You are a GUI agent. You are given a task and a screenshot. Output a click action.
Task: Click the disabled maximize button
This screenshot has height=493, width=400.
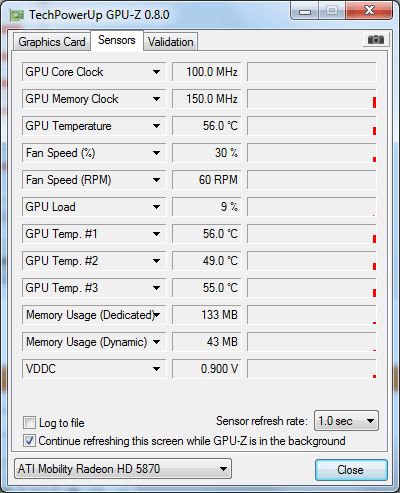(332, 11)
